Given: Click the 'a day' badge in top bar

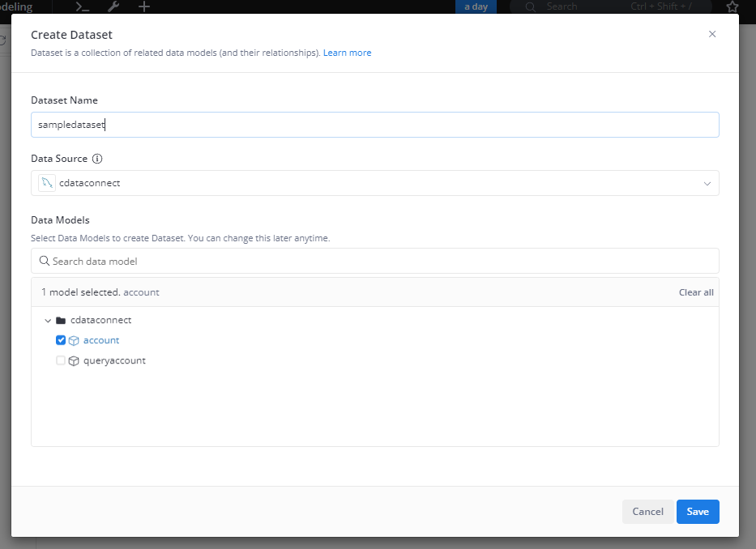Looking at the screenshot, I should [476, 6].
